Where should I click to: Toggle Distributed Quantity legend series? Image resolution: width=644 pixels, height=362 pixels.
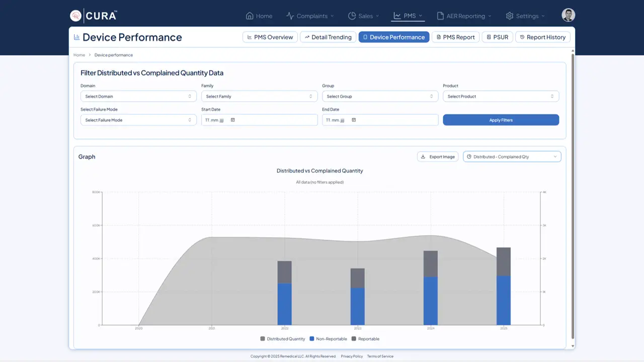click(x=282, y=339)
